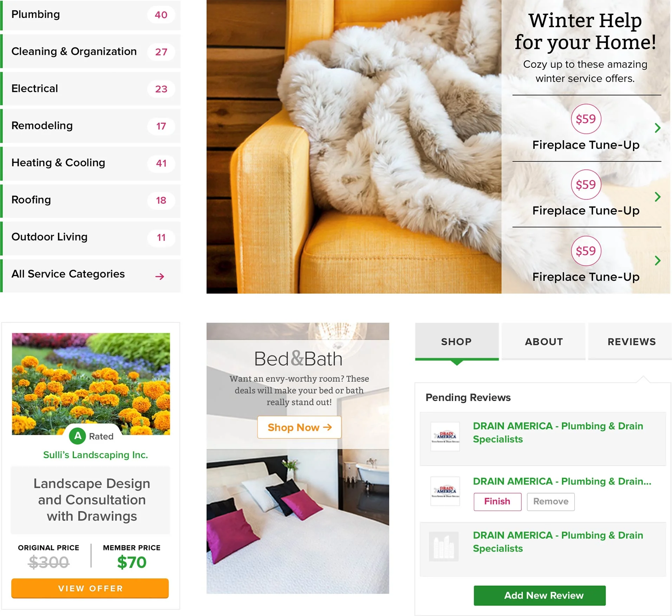Click the second $59 price circle badge
The width and height of the screenshot is (672, 616).
click(586, 184)
